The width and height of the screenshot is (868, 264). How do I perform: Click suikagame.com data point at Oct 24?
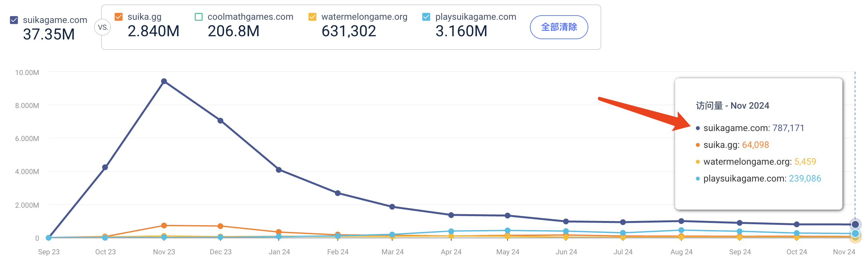point(797,224)
